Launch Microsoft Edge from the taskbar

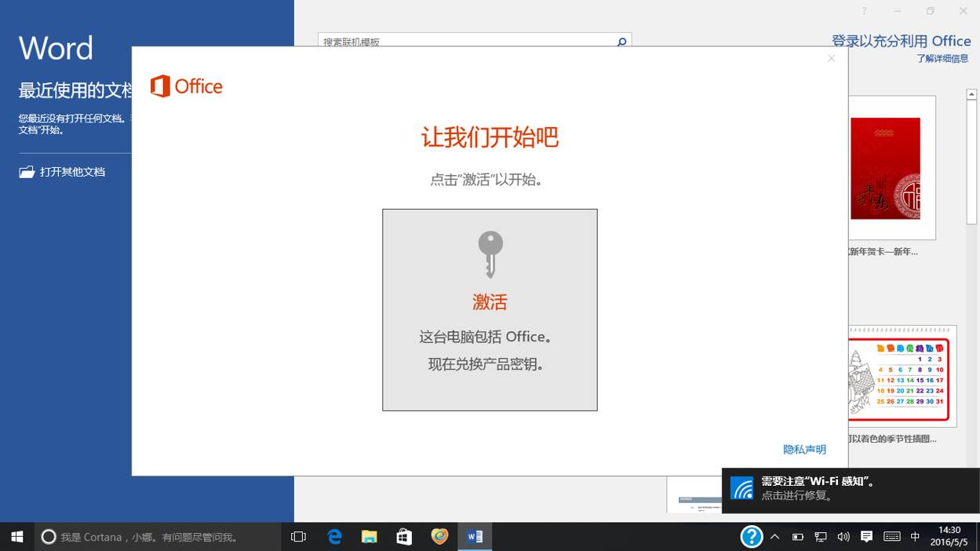click(x=333, y=536)
